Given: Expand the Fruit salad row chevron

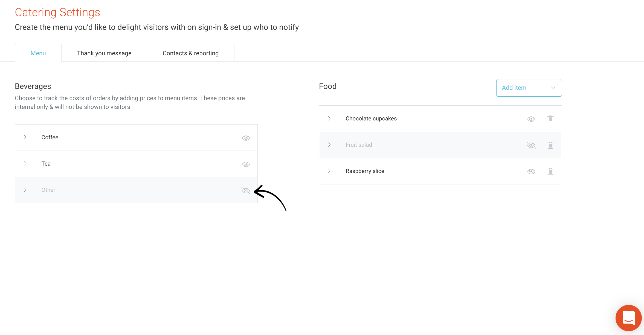Looking at the screenshot, I should 329,145.
